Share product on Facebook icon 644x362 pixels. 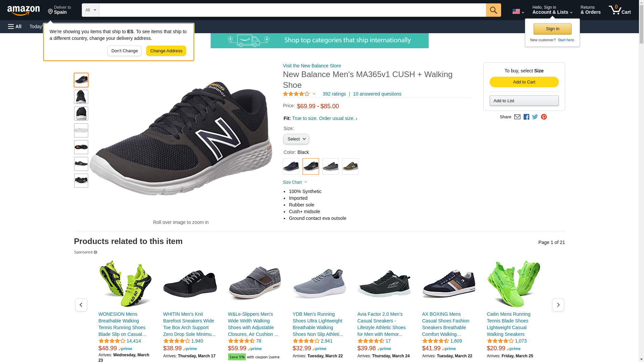click(526, 117)
